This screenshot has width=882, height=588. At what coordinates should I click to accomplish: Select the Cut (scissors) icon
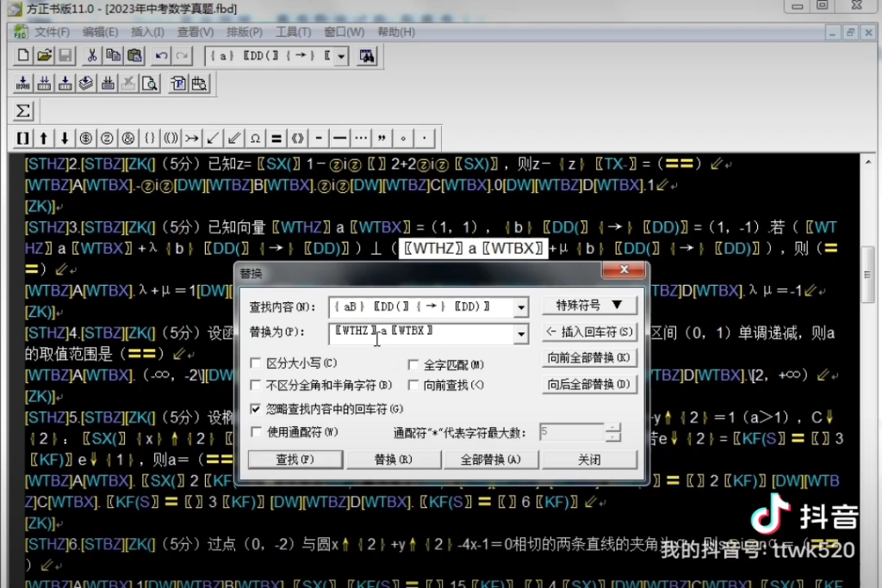tap(92, 55)
